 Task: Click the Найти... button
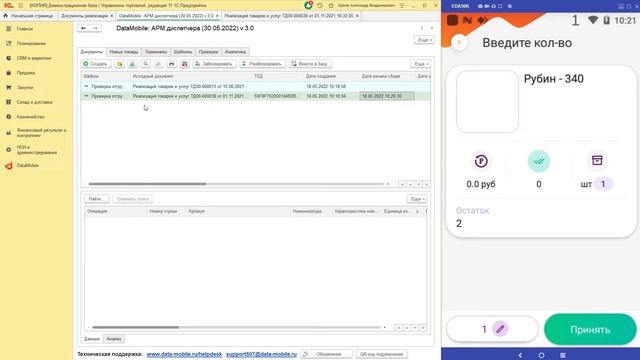point(97,199)
